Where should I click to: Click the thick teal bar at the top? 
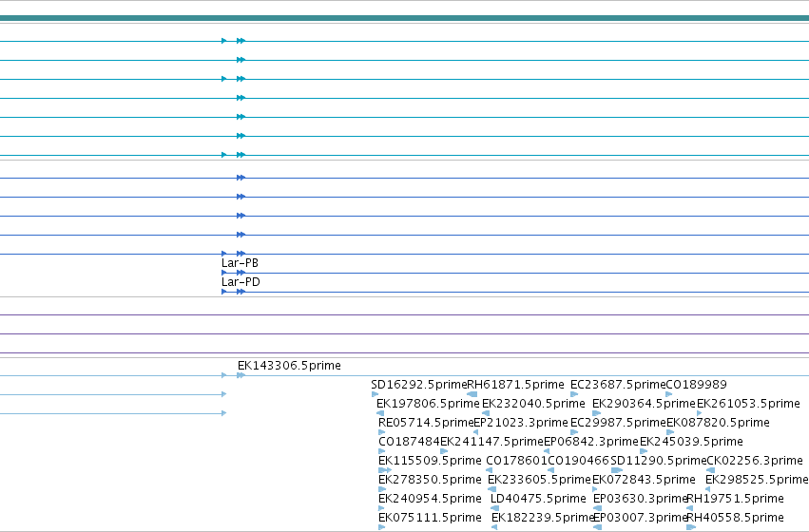tap(405, 18)
